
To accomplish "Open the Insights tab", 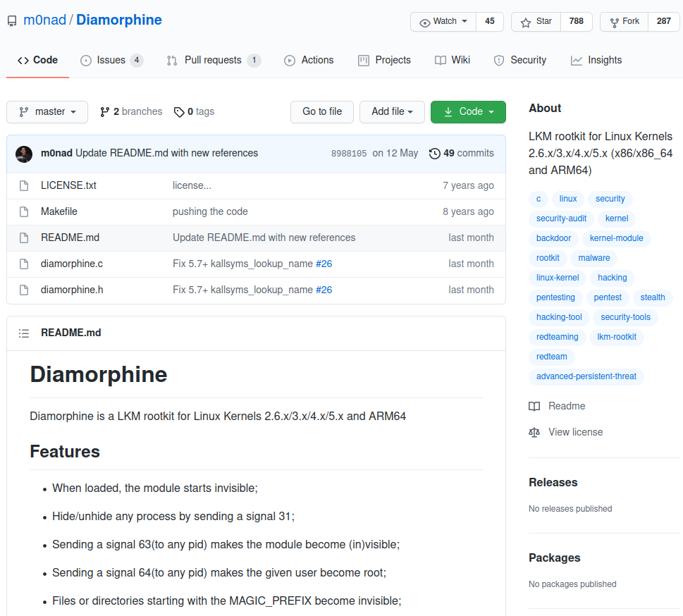I will 596,60.
